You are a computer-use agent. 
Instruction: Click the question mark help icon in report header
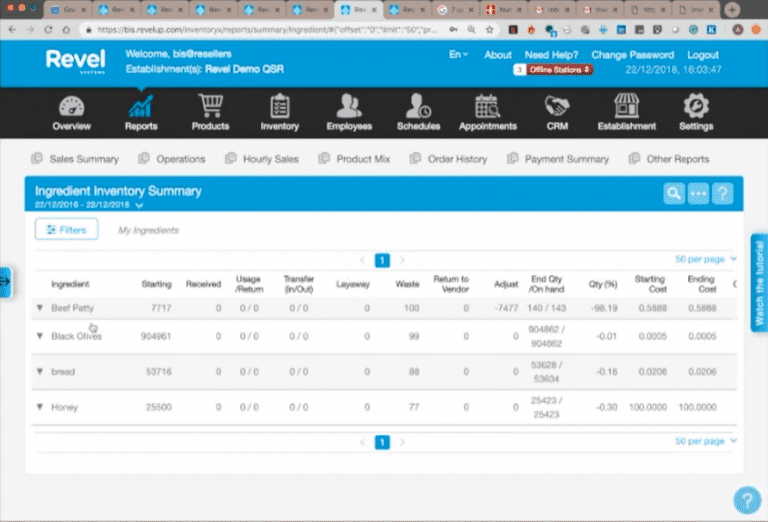722,193
